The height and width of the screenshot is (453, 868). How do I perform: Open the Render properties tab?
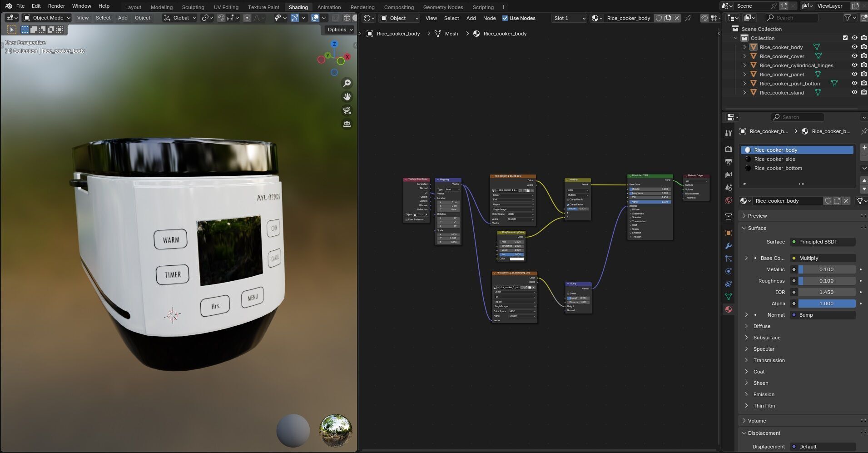pyautogui.click(x=729, y=149)
